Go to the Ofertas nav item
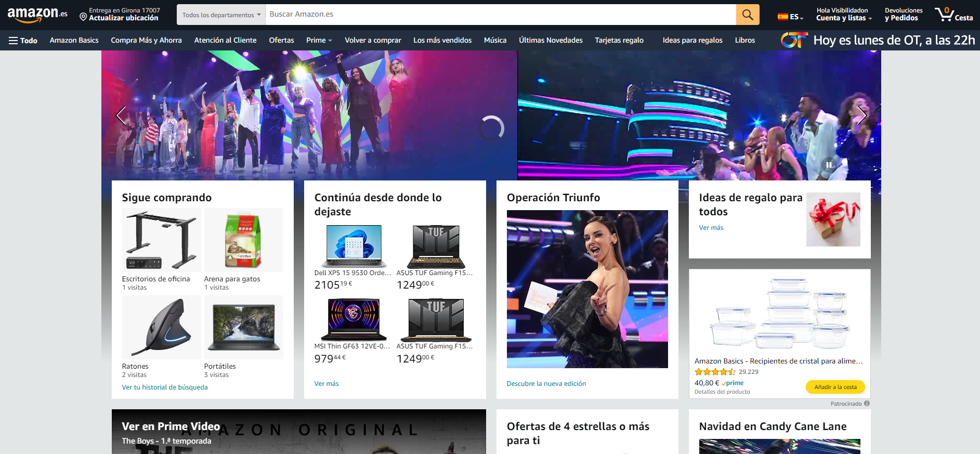 pyautogui.click(x=281, y=41)
